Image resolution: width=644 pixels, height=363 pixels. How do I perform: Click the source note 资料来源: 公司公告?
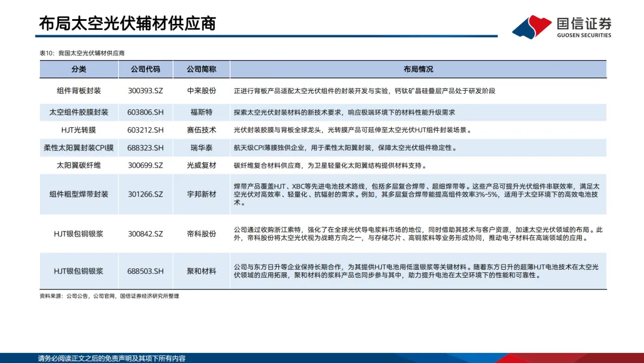click(109, 296)
